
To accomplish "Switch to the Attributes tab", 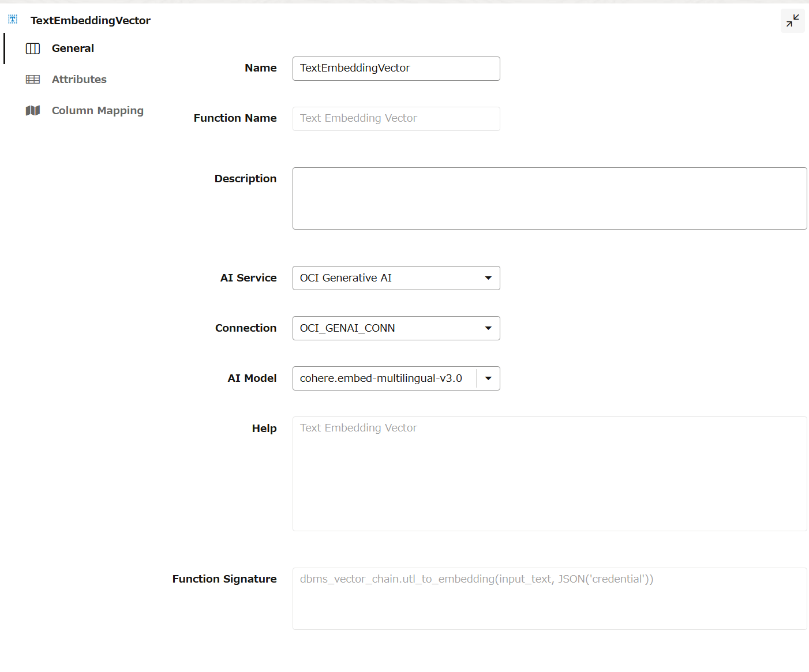I will tap(79, 80).
